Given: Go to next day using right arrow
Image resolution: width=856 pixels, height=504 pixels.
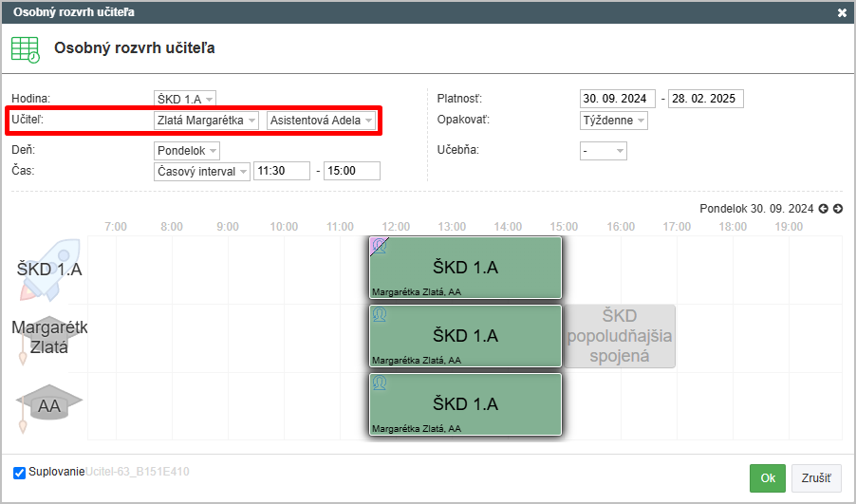Looking at the screenshot, I should tap(838, 209).
